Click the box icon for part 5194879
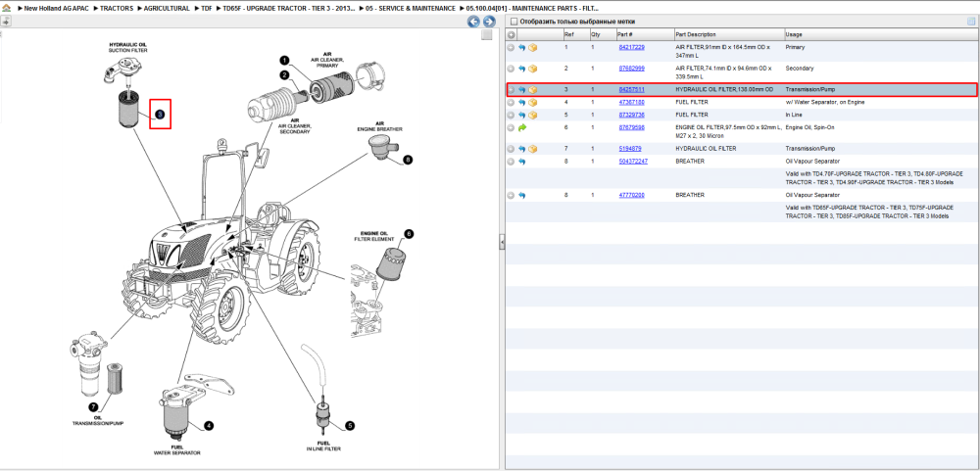The height and width of the screenshot is (471, 980). point(532,149)
